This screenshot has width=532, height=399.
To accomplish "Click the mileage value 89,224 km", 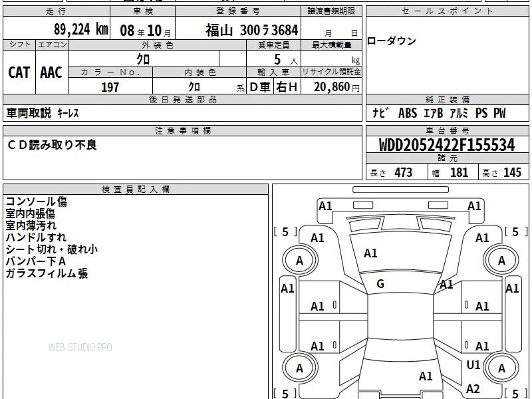I will (x=80, y=29).
